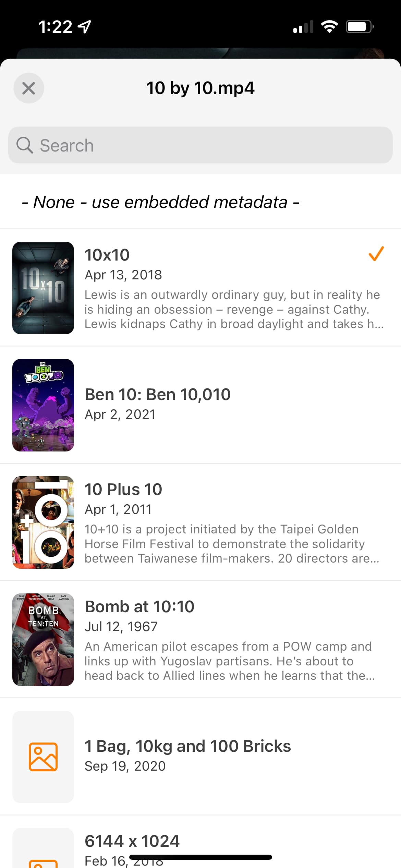
Task: Tap placeholder image icon for 1 Bag
Action: 43,757
